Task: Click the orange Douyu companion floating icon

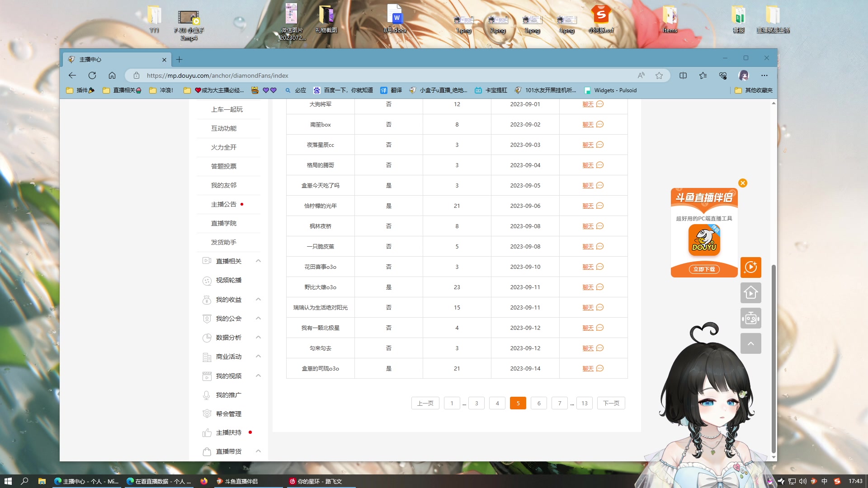Action: click(x=751, y=267)
